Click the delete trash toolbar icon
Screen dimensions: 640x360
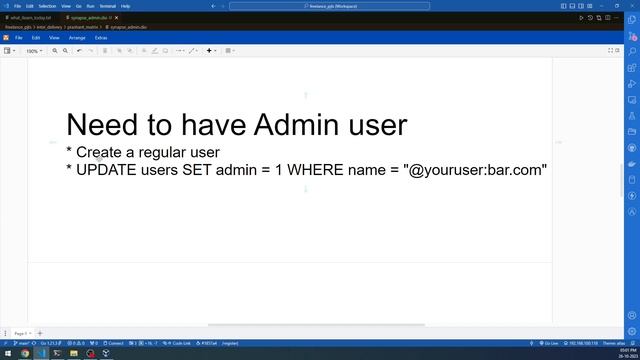pos(105,51)
